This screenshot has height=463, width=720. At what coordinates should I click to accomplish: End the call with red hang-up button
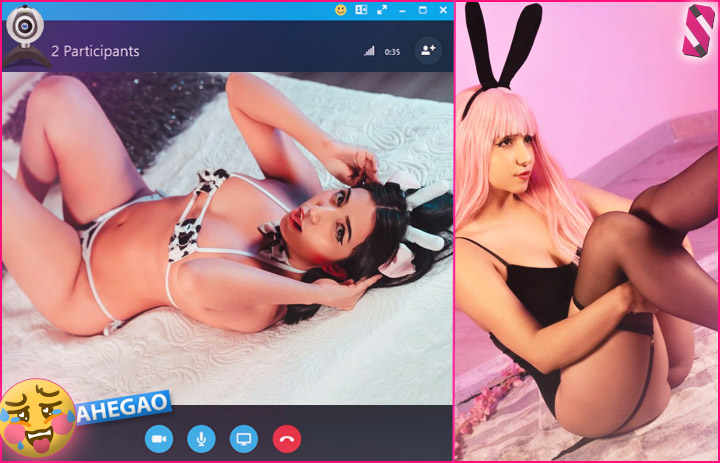click(287, 439)
